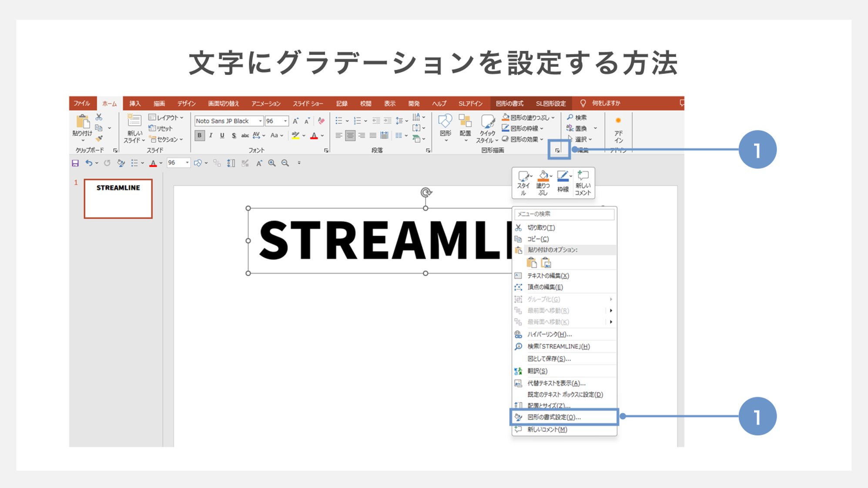Click the Undo arrow icon
868x488 pixels.
pos(89,163)
